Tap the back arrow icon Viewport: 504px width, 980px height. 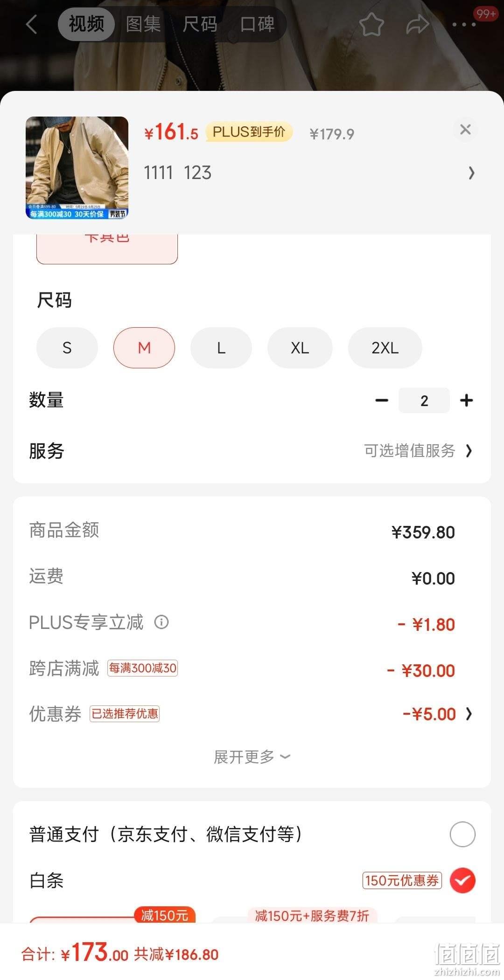pyautogui.click(x=31, y=24)
